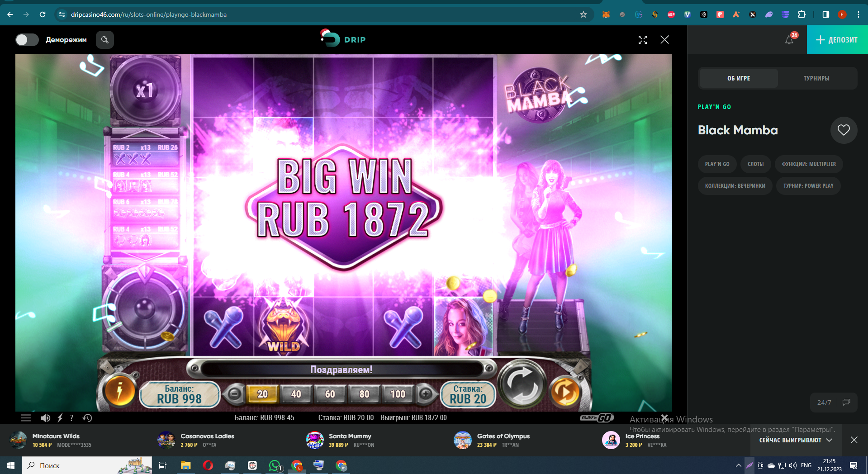Select bet amount 60
Screen dimensions: 868x474
[330, 394]
